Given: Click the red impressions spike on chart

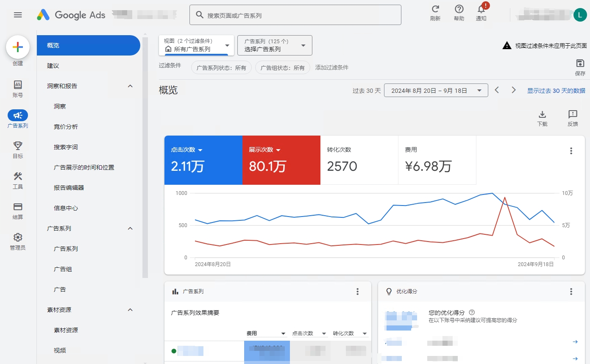Looking at the screenshot, I should pos(504,197).
